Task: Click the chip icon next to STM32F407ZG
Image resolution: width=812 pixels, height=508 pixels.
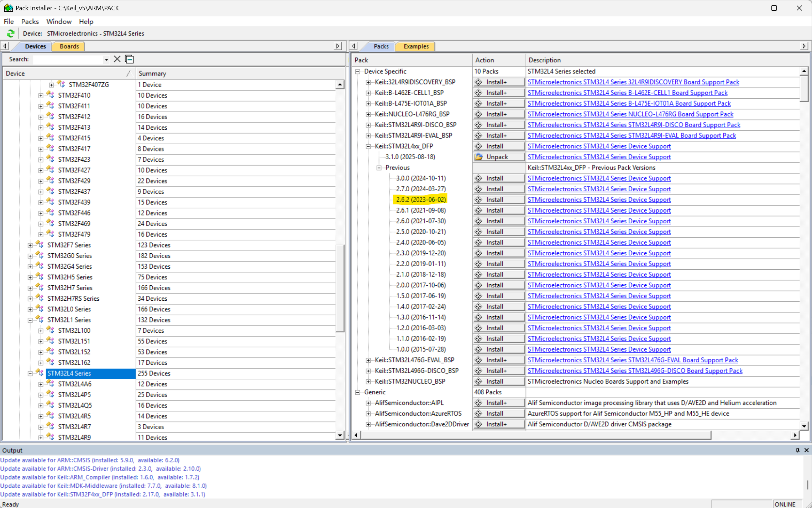Action: [61, 84]
